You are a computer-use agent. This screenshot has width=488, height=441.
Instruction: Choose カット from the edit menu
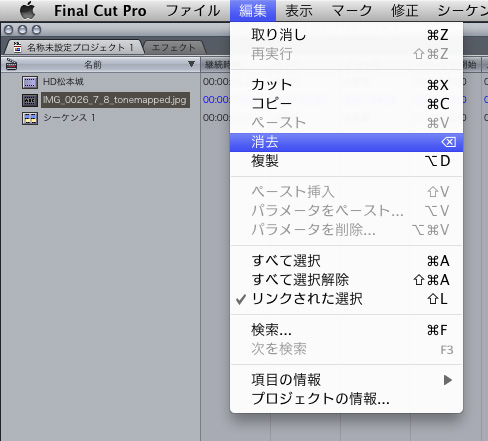(x=346, y=85)
